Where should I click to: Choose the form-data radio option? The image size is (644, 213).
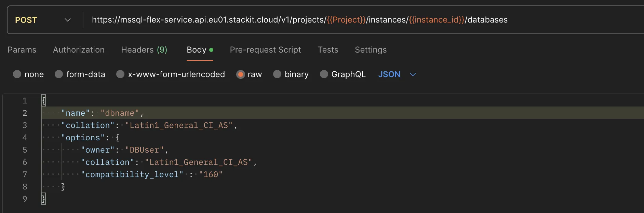click(x=59, y=74)
